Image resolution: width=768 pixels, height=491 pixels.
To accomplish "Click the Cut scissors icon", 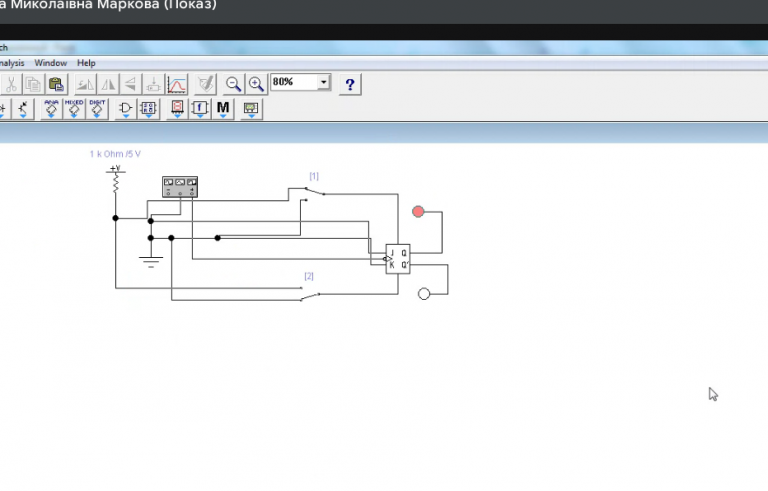I will coord(11,84).
